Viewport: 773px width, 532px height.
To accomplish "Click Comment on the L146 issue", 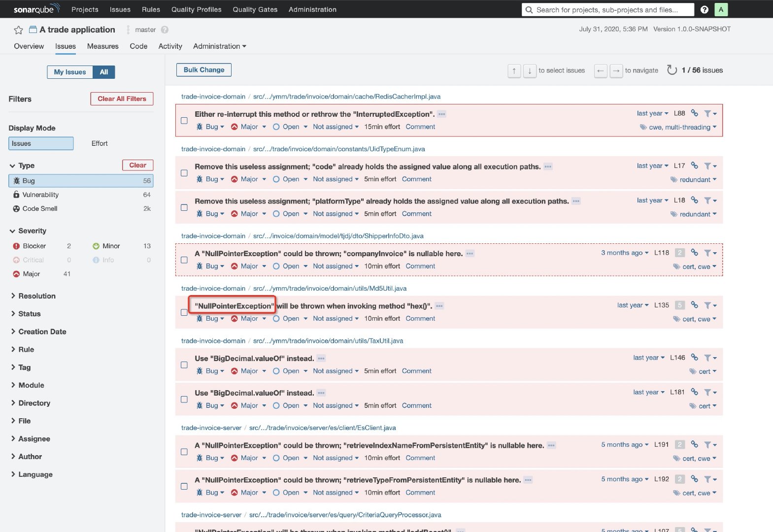I will [x=416, y=371].
